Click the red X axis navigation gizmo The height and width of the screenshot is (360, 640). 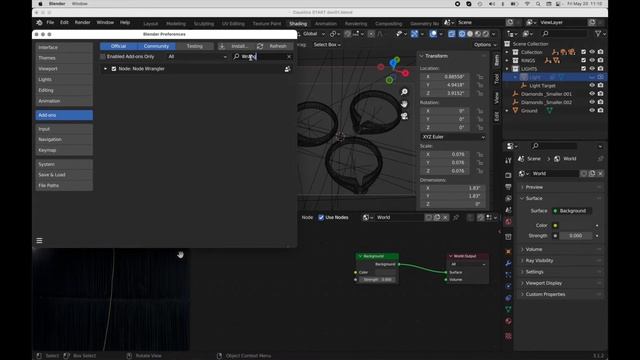point(405,73)
